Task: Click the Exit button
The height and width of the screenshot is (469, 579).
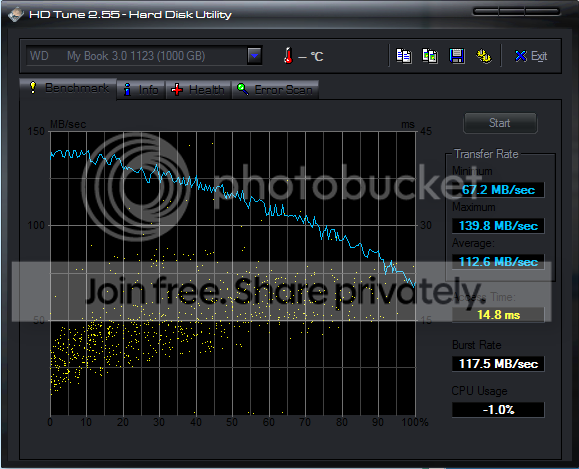Action: [x=531, y=56]
